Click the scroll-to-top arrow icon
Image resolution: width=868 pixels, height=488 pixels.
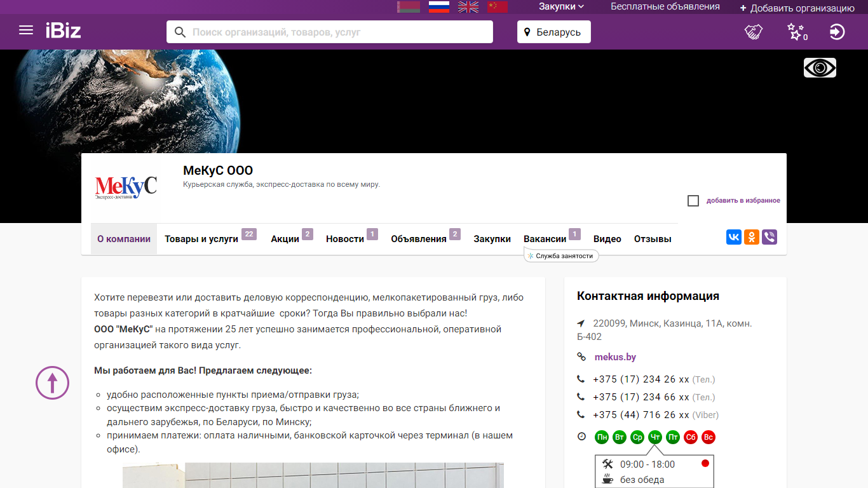click(x=52, y=383)
